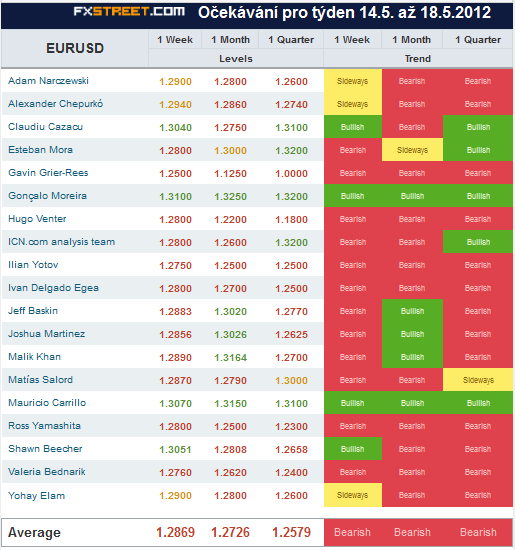Click the FXStreet.com logo
Image resolution: width=515 pixels, height=550 pixels.
click(x=129, y=12)
